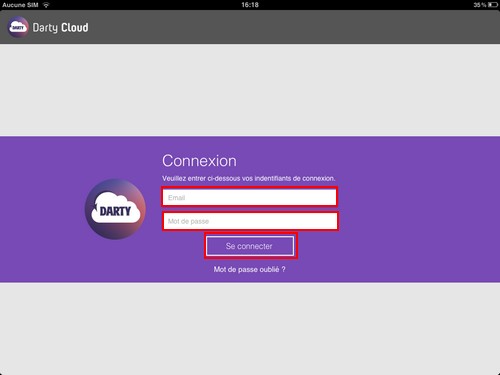Click the Aucune SIM carrier text
Image resolution: width=500 pixels, height=375 pixels.
click(x=20, y=5)
